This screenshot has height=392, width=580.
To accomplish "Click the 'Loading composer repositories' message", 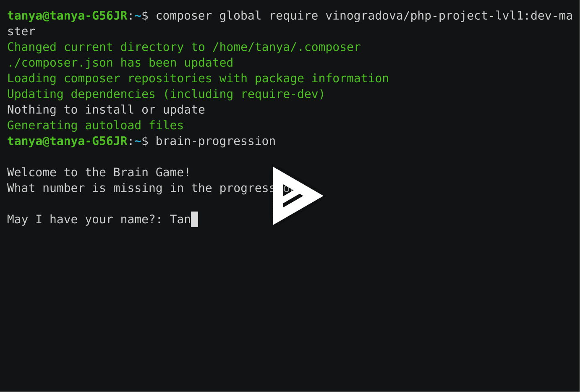I will 197,78.
